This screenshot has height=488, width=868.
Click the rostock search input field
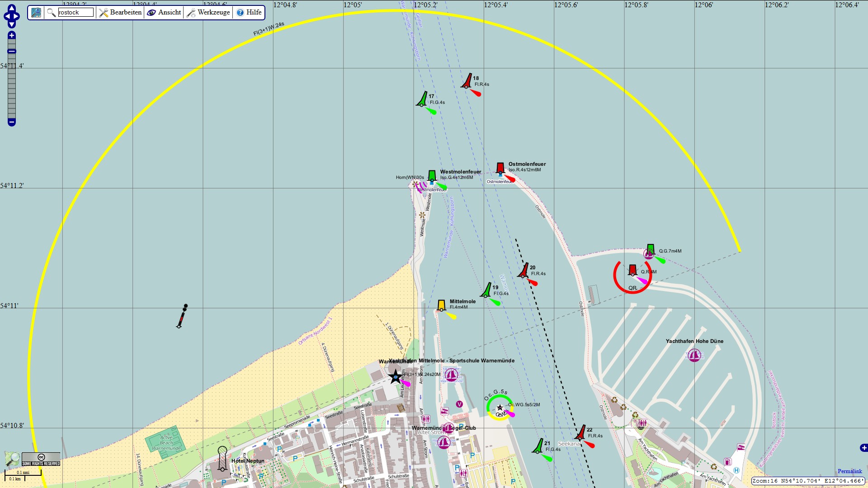click(x=75, y=12)
